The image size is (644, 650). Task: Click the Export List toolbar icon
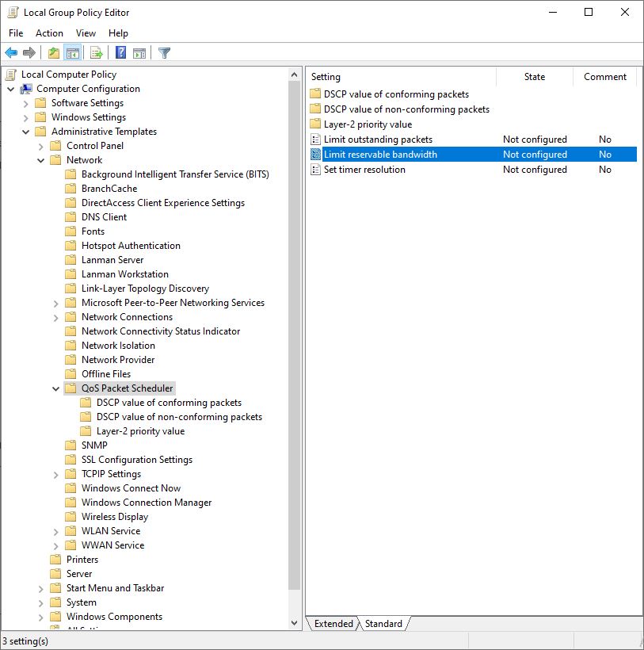[97, 53]
